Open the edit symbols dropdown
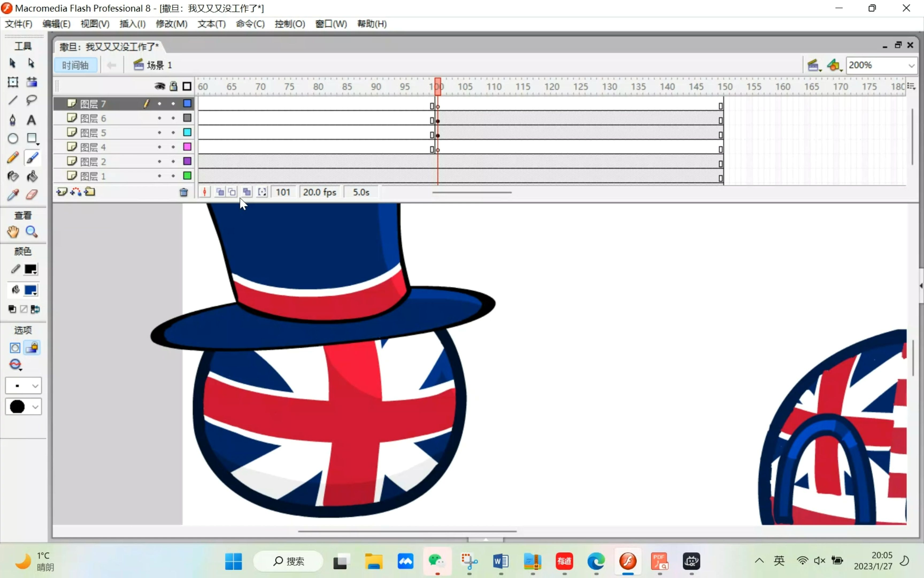 [835, 65]
